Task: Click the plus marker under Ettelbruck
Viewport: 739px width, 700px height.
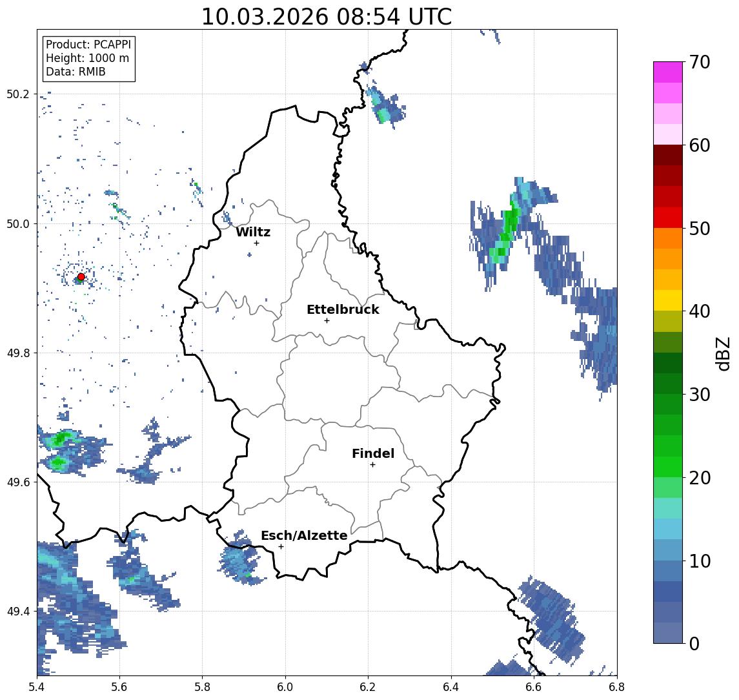Action: 327,321
